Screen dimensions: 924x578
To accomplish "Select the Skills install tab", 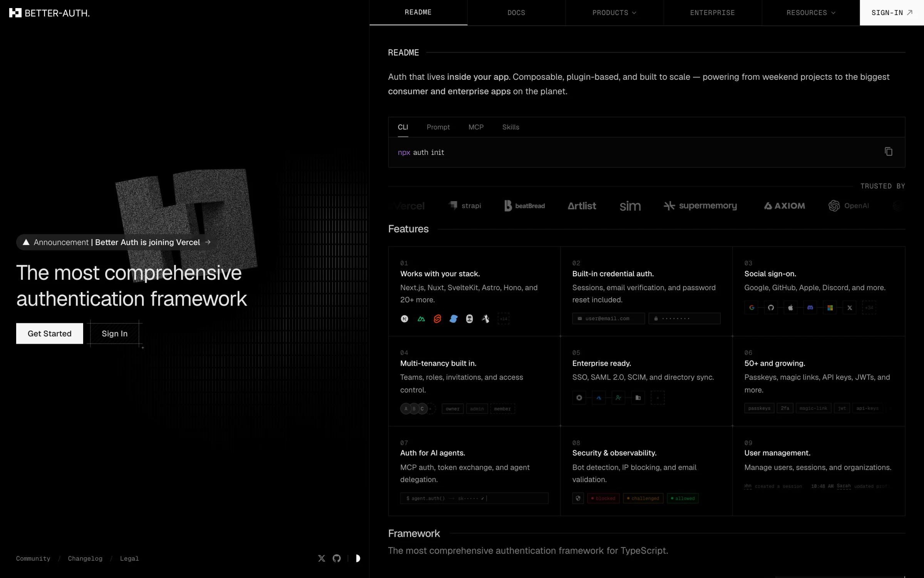I will 511,127.
